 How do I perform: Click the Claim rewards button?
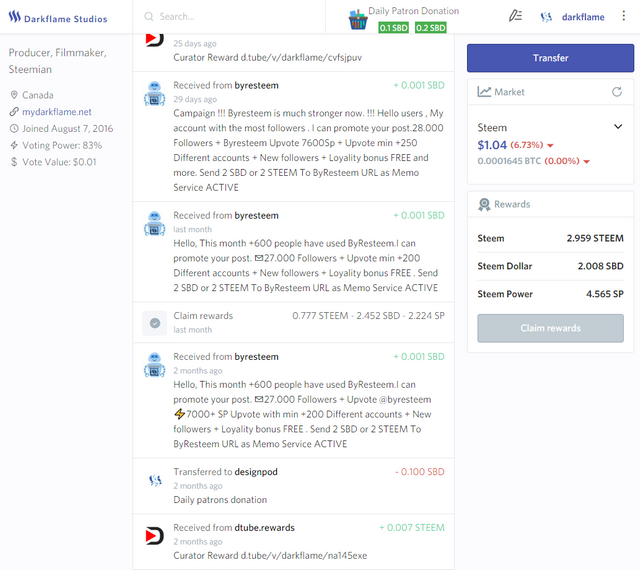(x=550, y=328)
